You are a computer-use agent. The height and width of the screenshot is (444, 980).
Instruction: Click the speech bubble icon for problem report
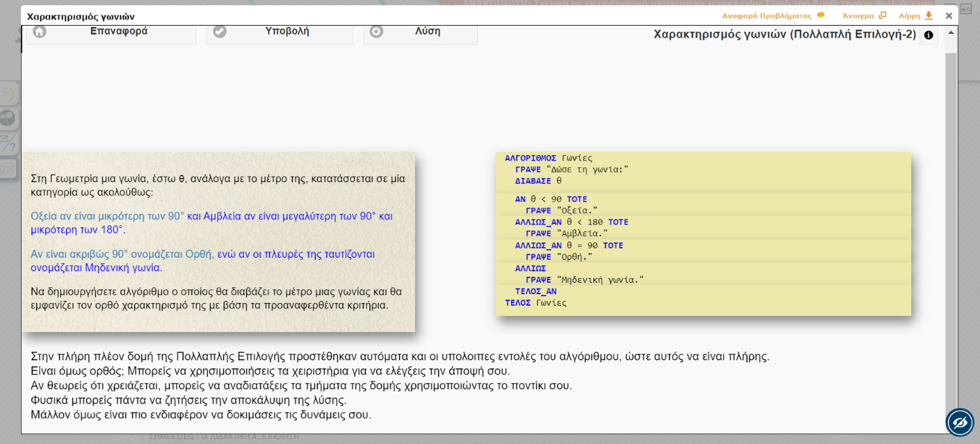821,16
